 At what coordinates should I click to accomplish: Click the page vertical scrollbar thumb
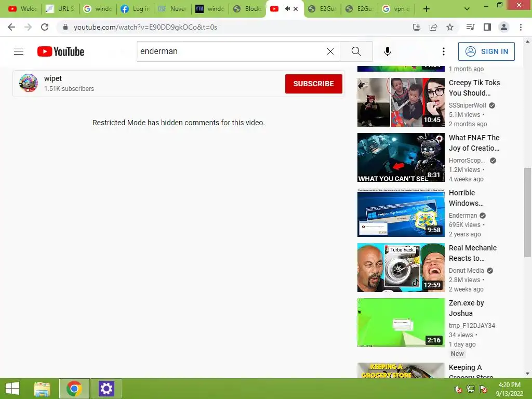pyautogui.click(x=527, y=212)
